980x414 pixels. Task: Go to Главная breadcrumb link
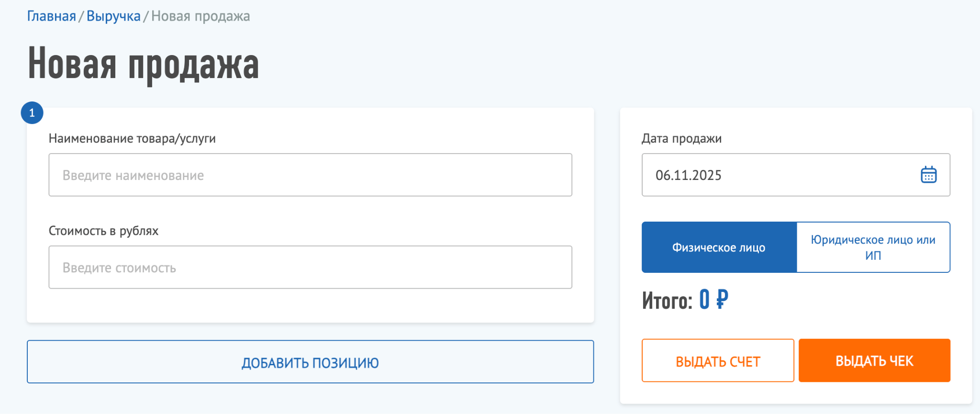(x=51, y=16)
